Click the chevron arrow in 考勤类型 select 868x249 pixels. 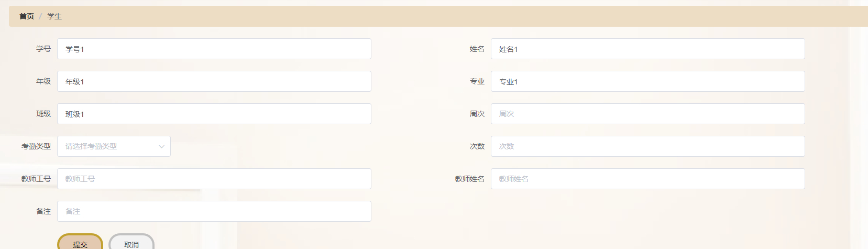(161, 146)
